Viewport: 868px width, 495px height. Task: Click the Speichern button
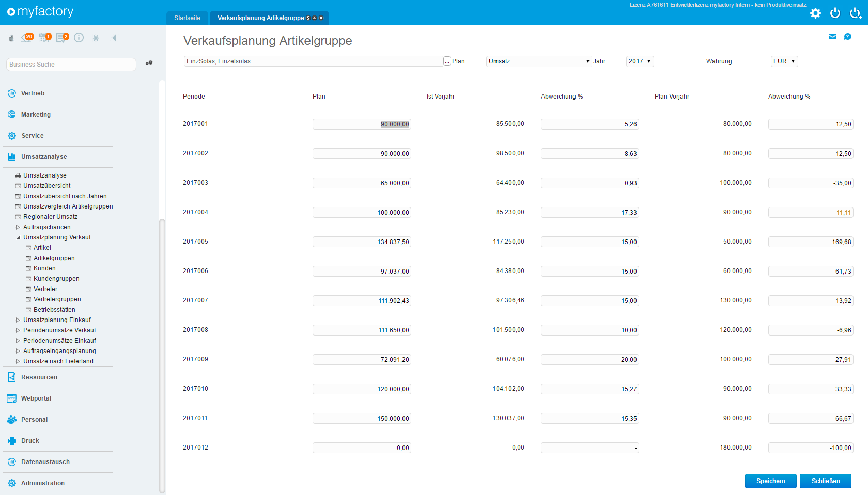click(x=770, y=481)
